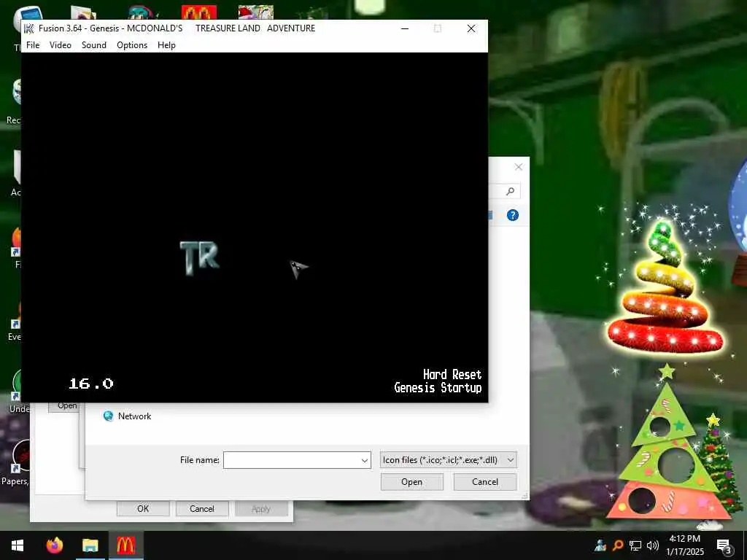Open the volume speaker tray icon
747x560 pixels.
pyautogui.click(x=653, y=545)
